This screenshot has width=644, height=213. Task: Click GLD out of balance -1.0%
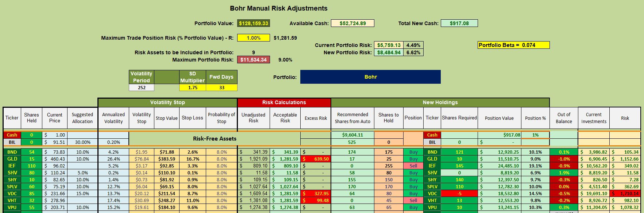pyautogui.click(x=564, y=159)
